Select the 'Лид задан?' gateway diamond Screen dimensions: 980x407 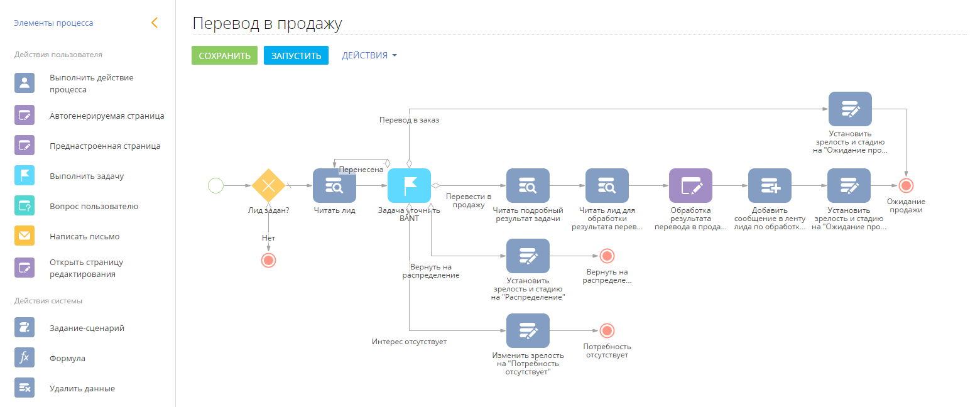point(268,185)
